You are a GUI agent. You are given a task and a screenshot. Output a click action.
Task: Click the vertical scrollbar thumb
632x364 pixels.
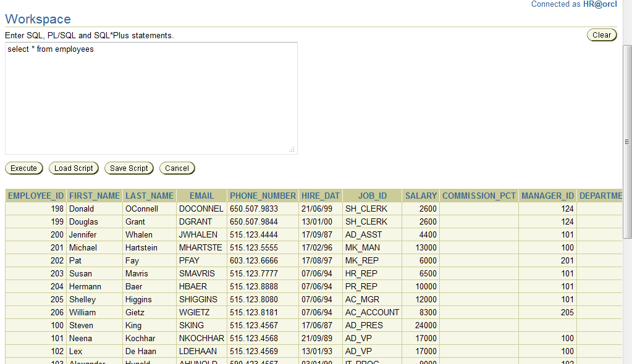[627, 141]
